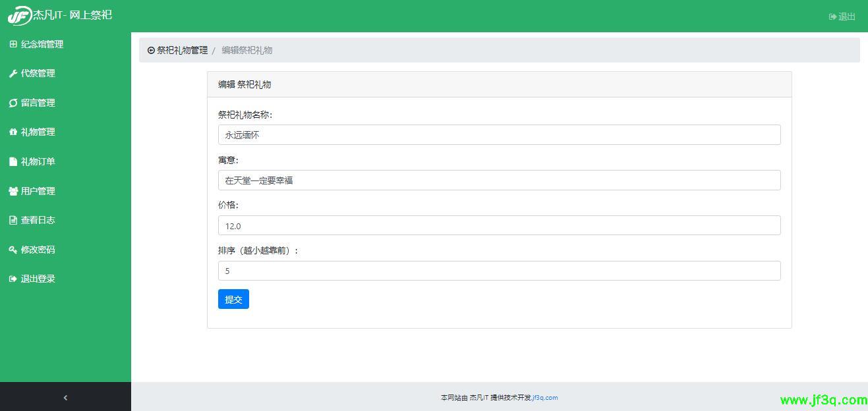Screen dimensions: 868x411
Task: Click the document icon beside 查看日志
Action: pos(13,220)
